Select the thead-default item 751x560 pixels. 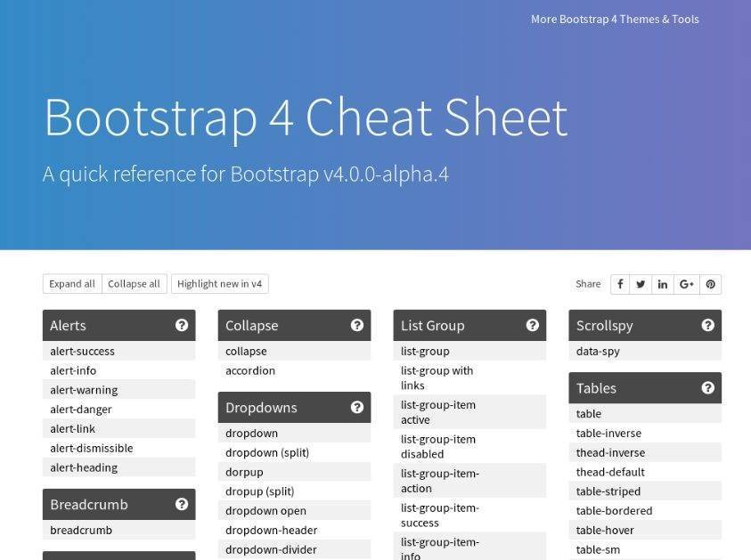point(645,472)
